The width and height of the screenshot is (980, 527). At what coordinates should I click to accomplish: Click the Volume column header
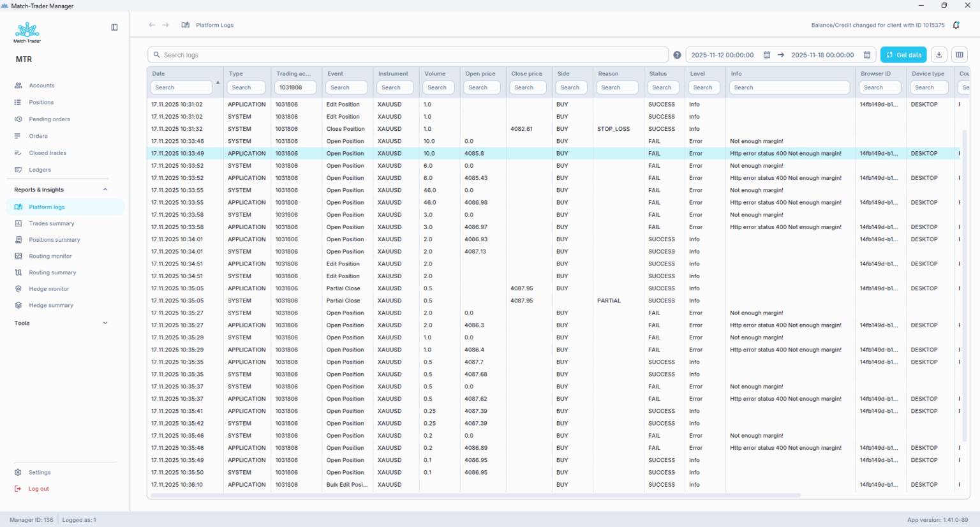click(435, 73)
